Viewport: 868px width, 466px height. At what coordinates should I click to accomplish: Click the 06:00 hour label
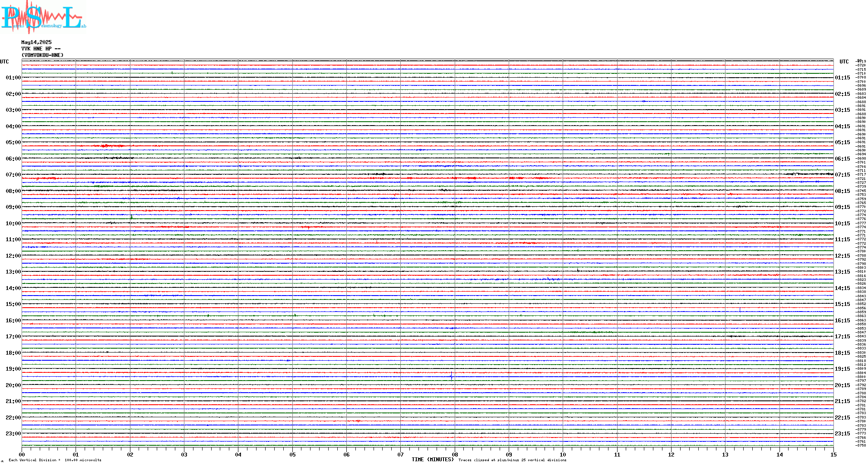pyautogui.click(x=13, y=159)
